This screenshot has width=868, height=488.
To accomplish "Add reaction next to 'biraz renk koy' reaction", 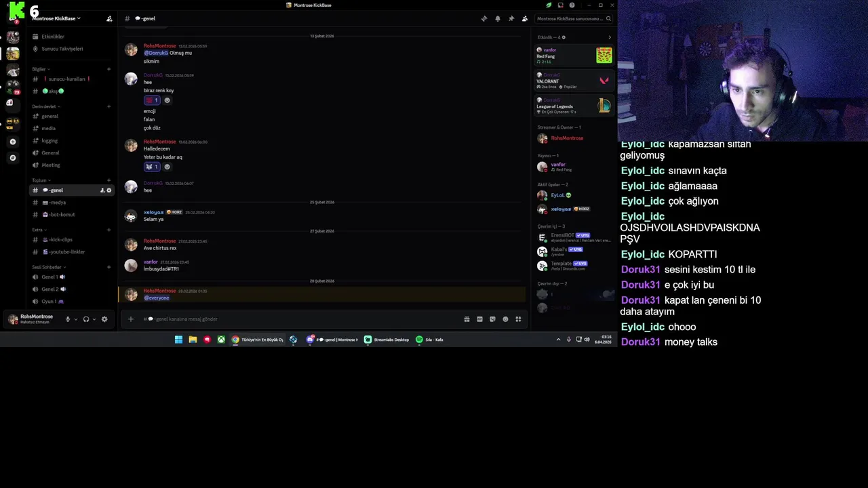I will click(x=167, y=100).
